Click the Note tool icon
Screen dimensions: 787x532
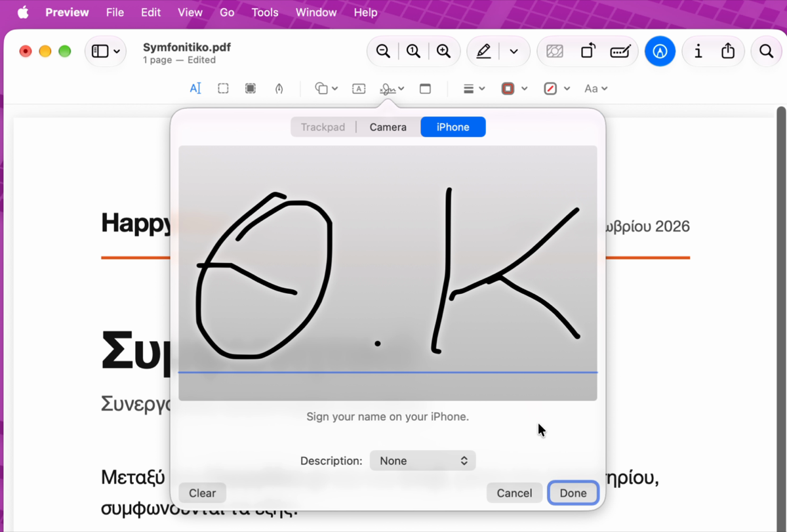[x=425, y=89]
